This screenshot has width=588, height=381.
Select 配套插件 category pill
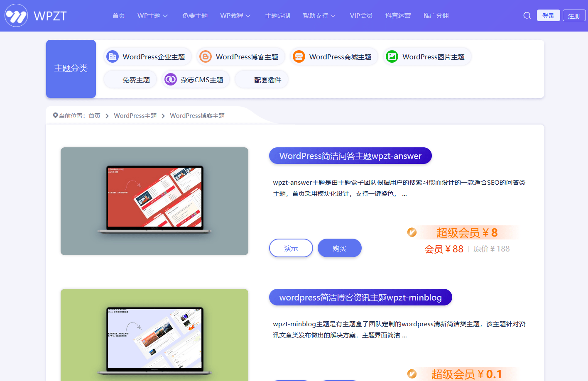point(262,79)
